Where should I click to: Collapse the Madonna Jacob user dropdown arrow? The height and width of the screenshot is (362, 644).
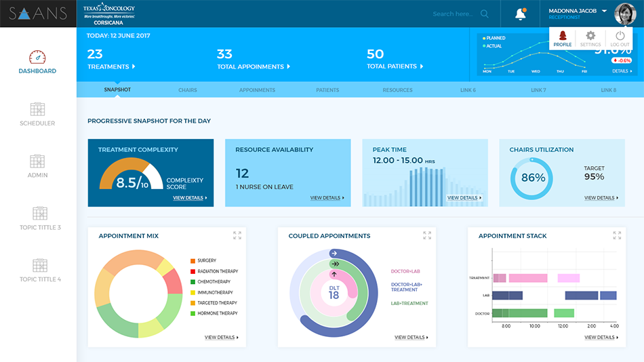[x=604, y=11]
